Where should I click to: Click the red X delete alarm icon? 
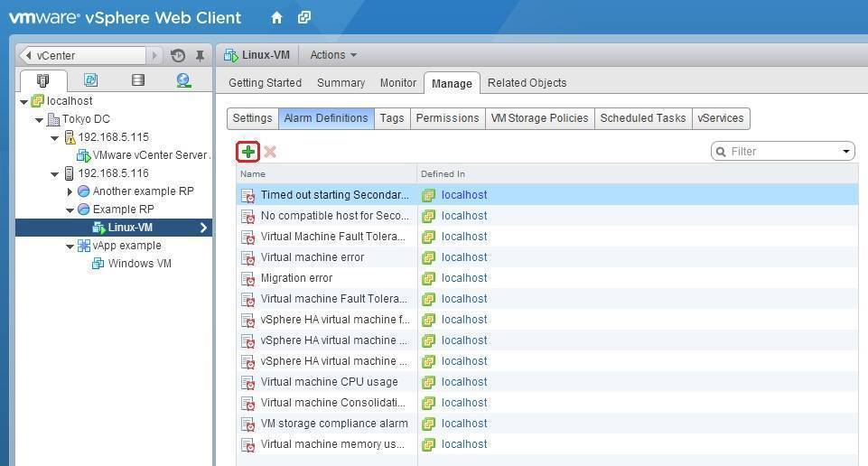tap(270, 152)
